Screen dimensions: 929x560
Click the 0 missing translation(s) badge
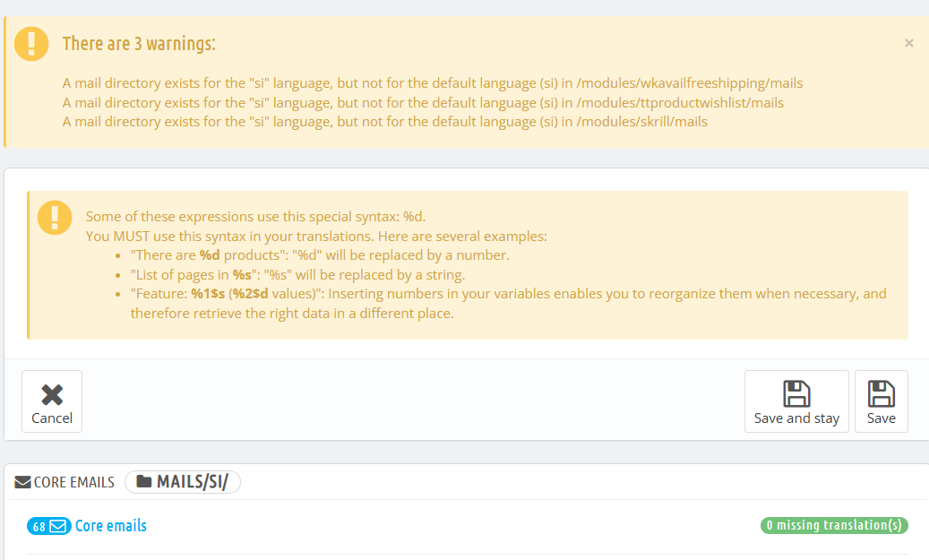(x=833, y=525)
